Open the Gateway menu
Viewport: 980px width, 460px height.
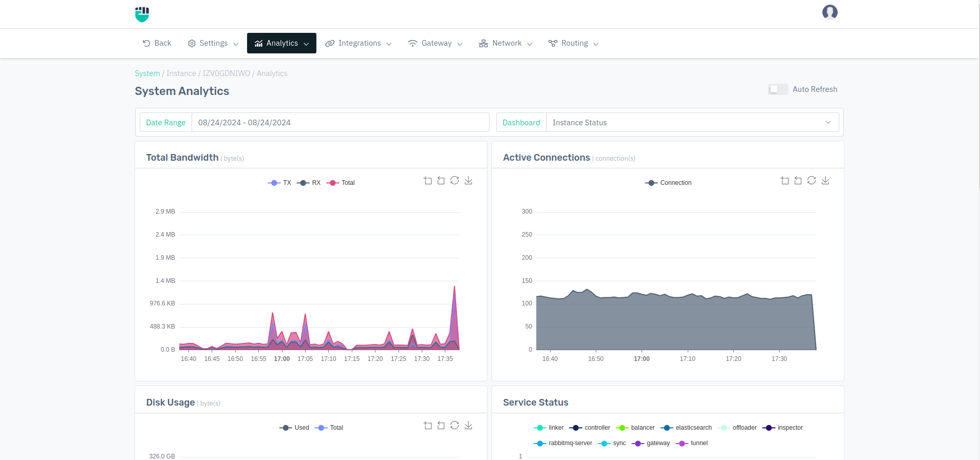435,43
